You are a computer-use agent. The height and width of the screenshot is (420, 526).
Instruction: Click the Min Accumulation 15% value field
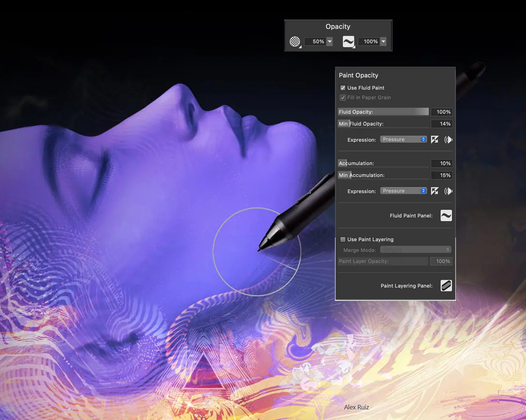[442, 175]
